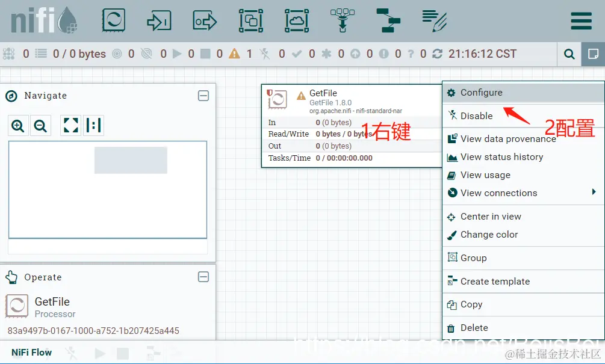This screenshot has width=605, height=364.
Task: Choose Configure from the context menu
Action: coord(523,93)
